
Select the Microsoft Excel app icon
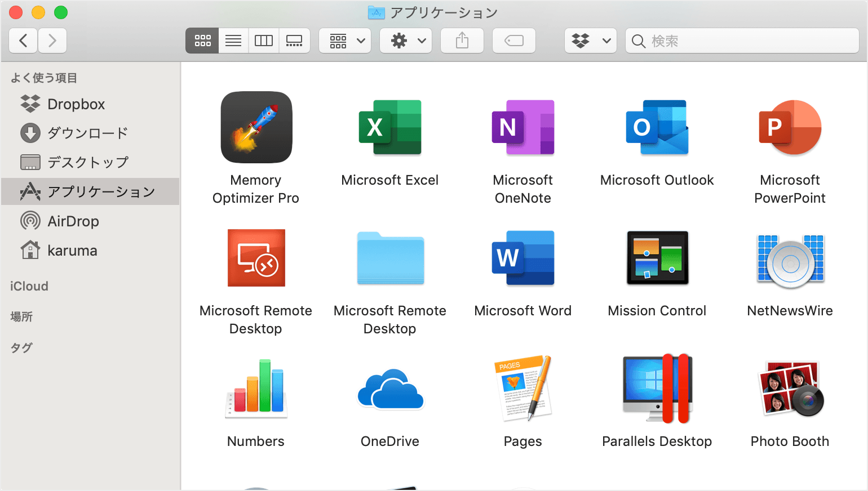390,127
